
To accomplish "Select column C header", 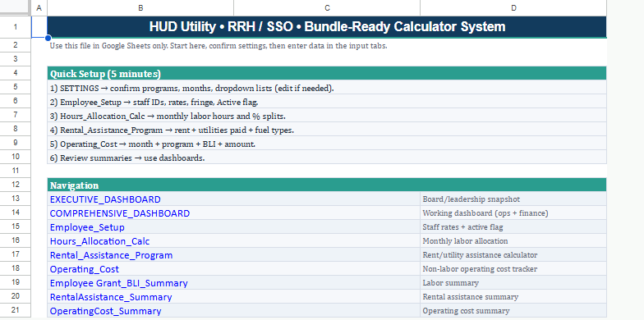I will pos(327,8).
